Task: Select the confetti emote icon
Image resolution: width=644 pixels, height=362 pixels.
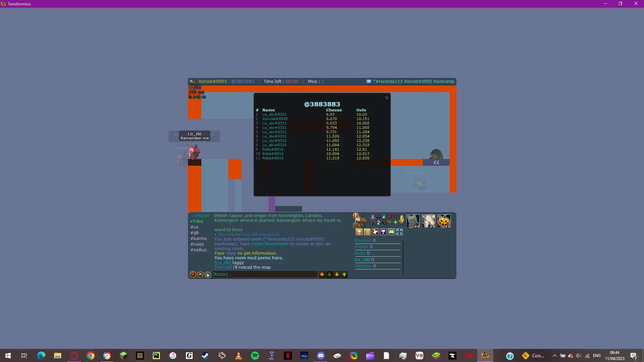Action: (x=390, y=222)
